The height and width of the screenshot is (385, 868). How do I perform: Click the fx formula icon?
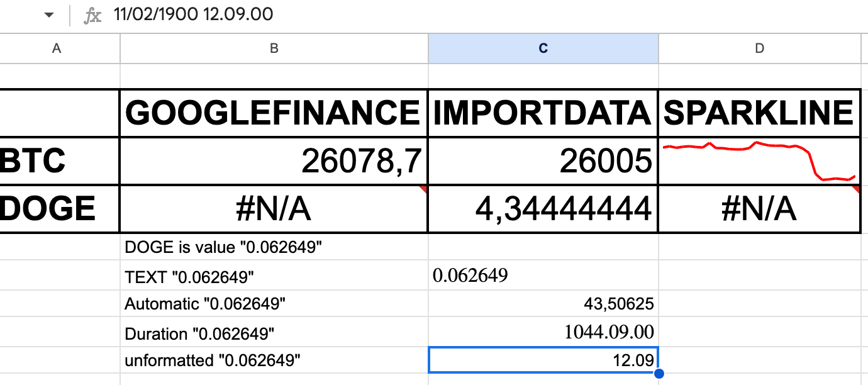pyautogui.click(x=92, y=14)
